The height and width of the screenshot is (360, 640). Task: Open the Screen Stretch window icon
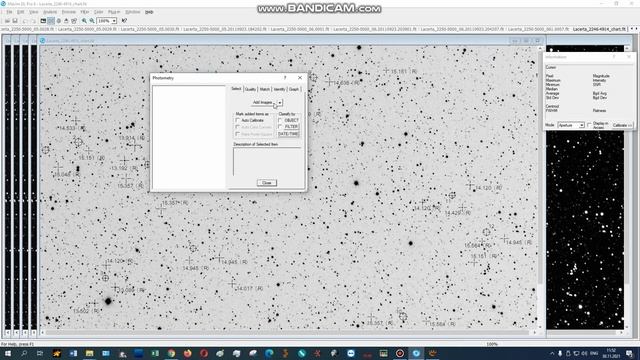coord(43,21)
